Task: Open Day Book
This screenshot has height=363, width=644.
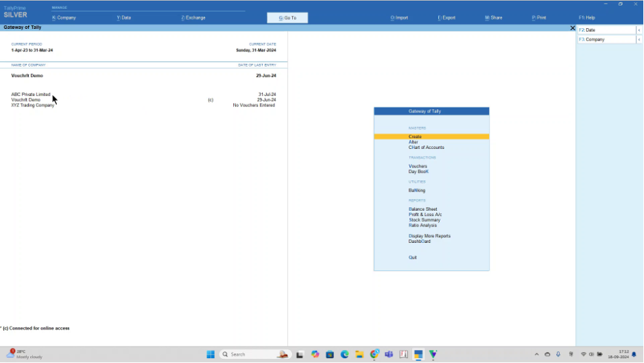Action: click(x=418, y=172)
